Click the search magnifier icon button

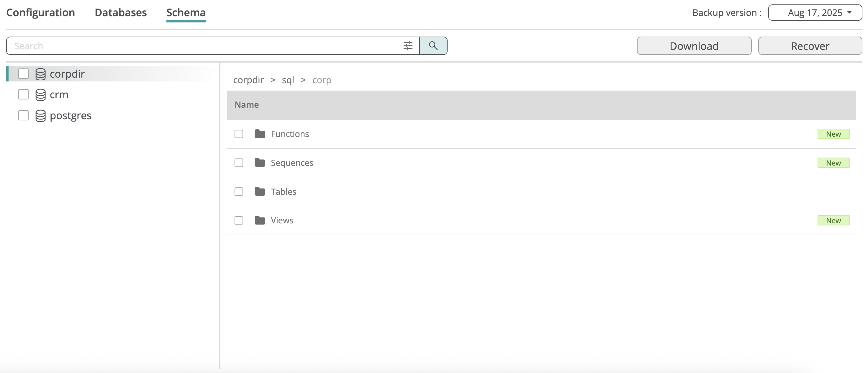433,46
